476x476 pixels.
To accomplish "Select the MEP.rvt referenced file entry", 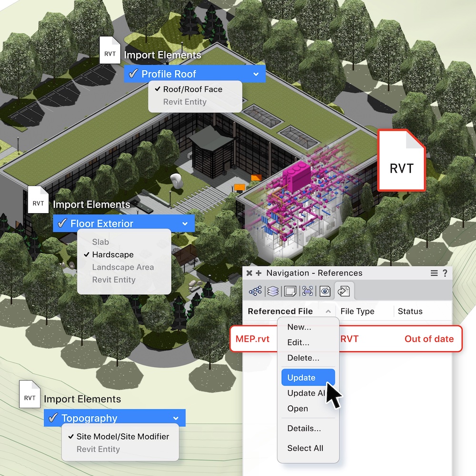I will pos(253,339).
